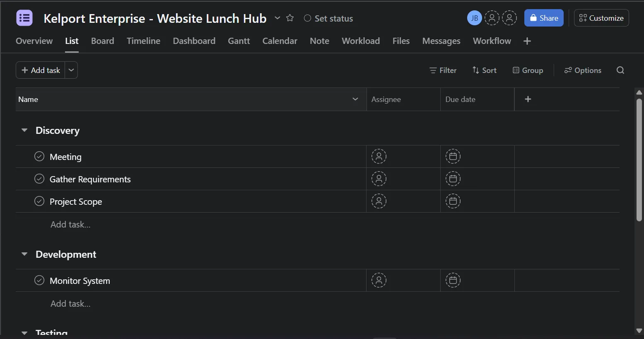Assign the Meeting task to someone
This screenshot has width=644, height=339.
click(379, 157)
